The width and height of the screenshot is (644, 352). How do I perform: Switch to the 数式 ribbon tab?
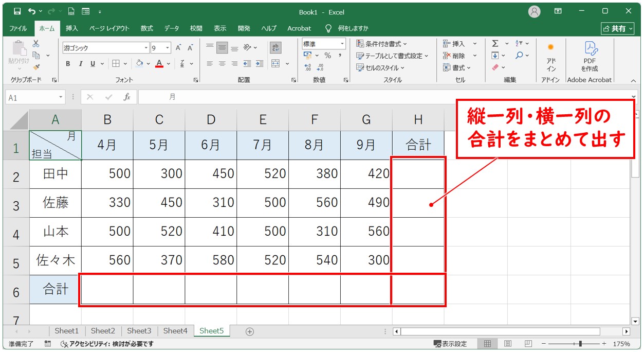(x=147, y=28)
